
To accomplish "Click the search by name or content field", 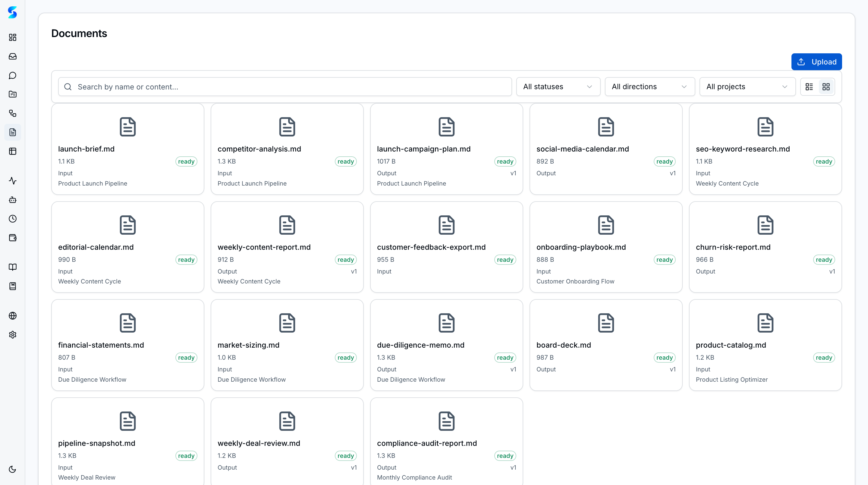I will click(x=285, y=86).
